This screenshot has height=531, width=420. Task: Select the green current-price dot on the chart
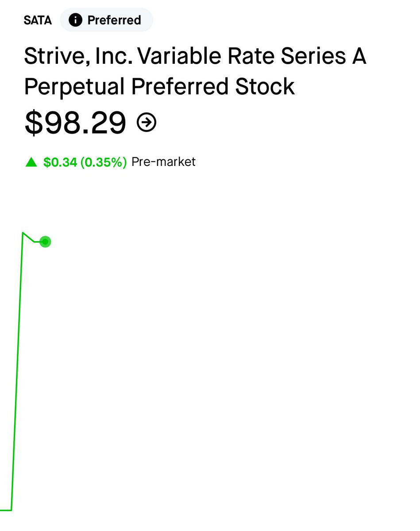click(x=45, y=242)
